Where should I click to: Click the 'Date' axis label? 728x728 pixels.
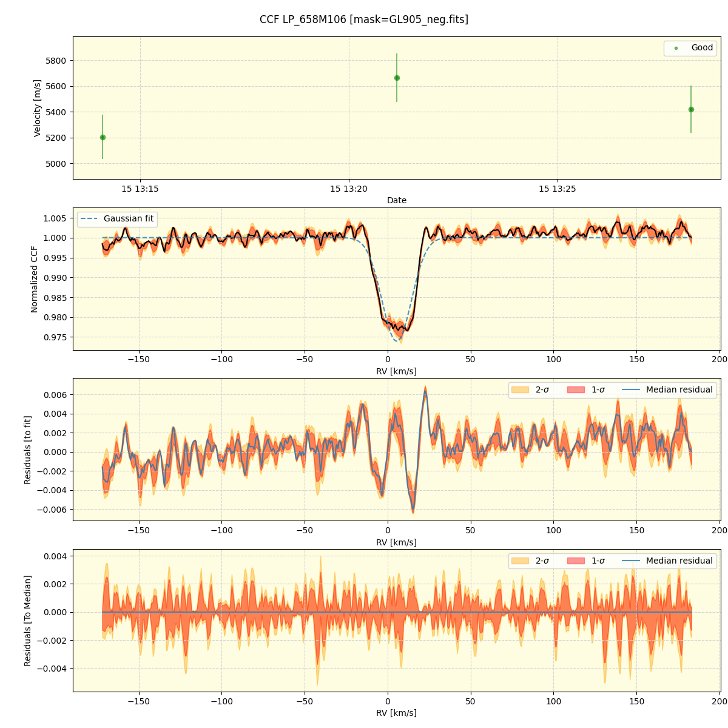(397, 200)
